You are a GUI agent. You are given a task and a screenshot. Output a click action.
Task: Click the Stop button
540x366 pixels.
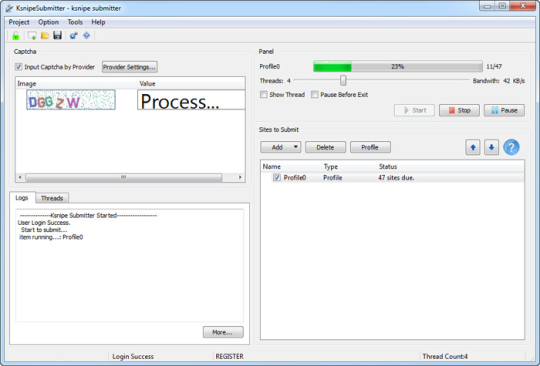click(459, 110)
